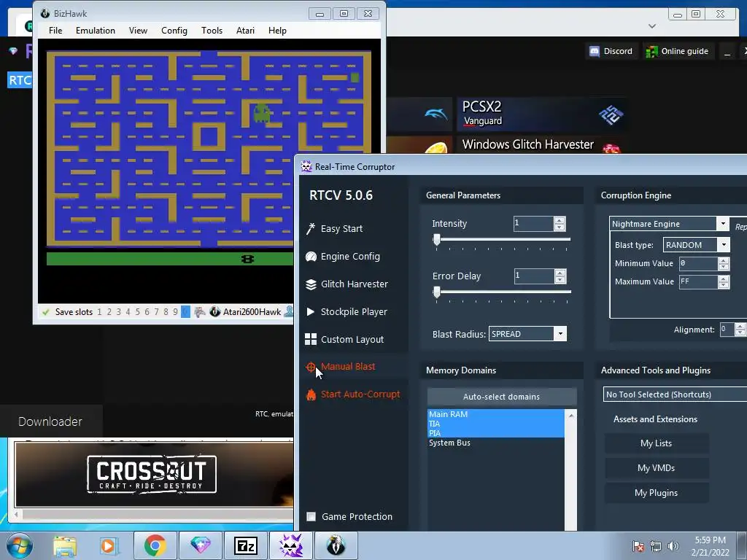Select save slot 1 in BizHawk

99,312
